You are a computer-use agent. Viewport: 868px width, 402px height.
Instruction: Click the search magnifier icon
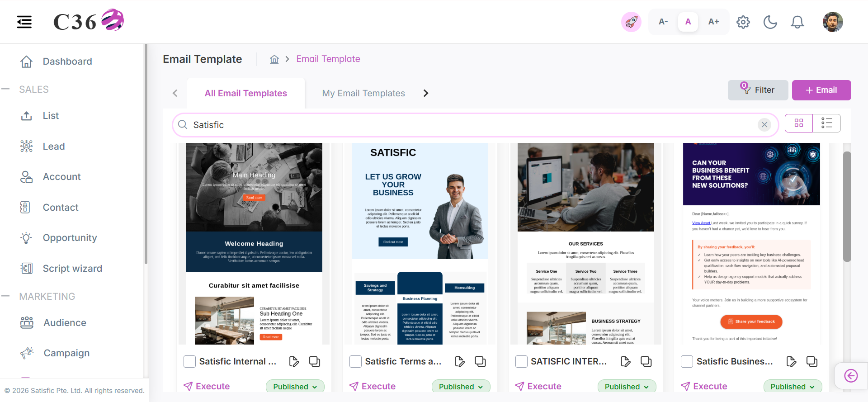pyautogui.click(x=183, y=125)
